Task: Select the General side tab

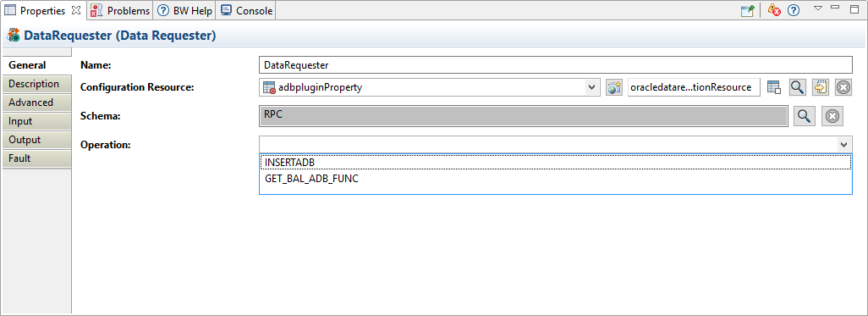Action: click(36, 65)
